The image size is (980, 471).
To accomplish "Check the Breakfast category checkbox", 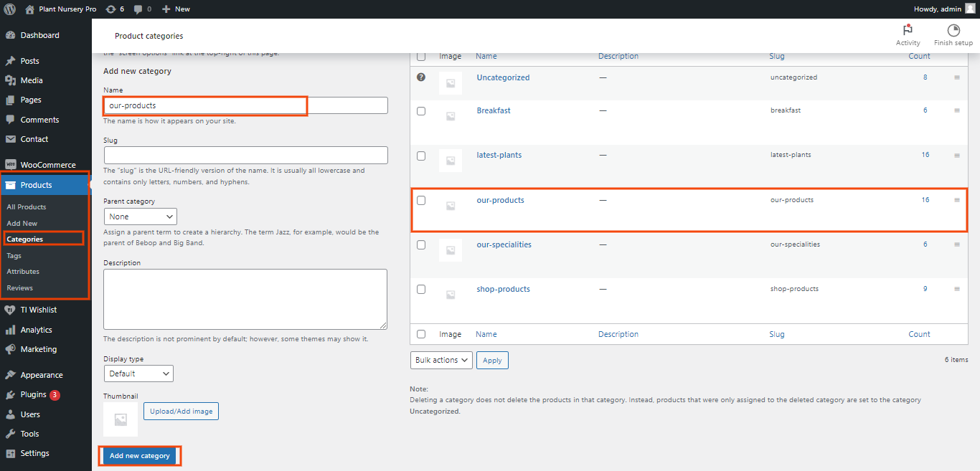I will click(421, 111).
